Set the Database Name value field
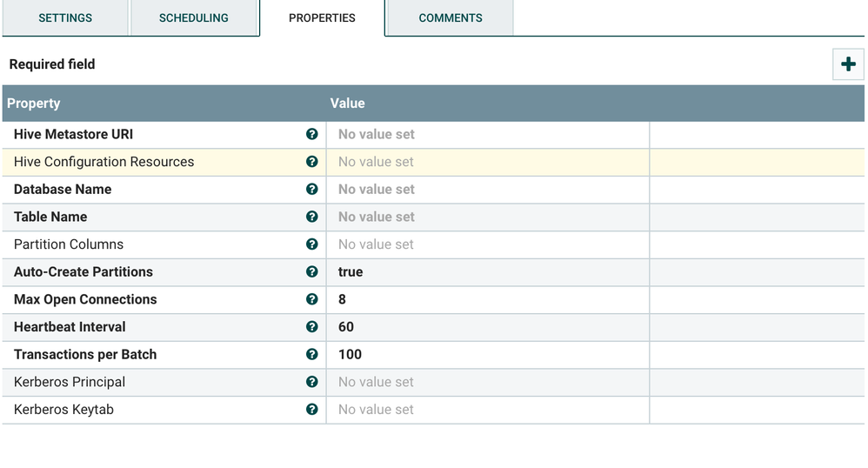The height and width of the screenshot is (468, 868). pos(487,190)
